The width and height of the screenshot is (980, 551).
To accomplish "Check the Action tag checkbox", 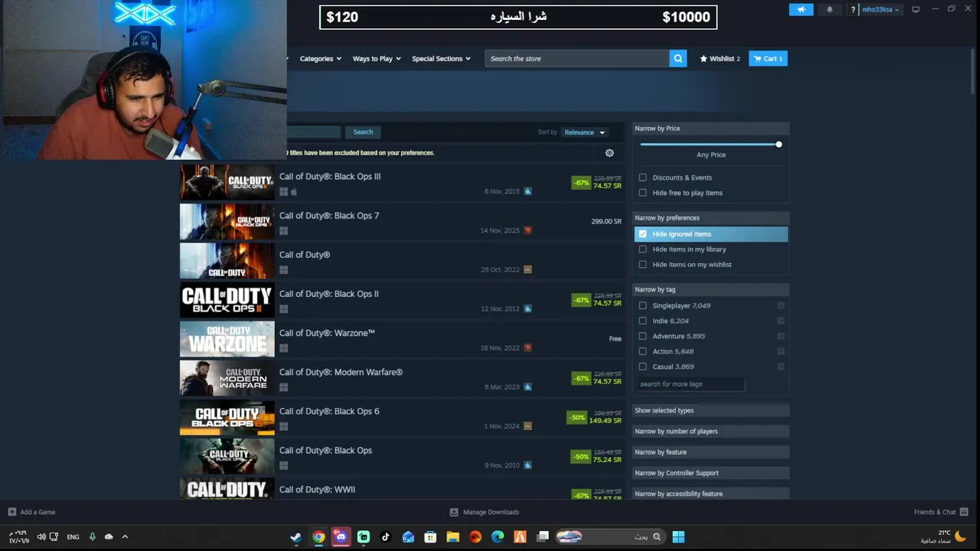I will 642,351.
